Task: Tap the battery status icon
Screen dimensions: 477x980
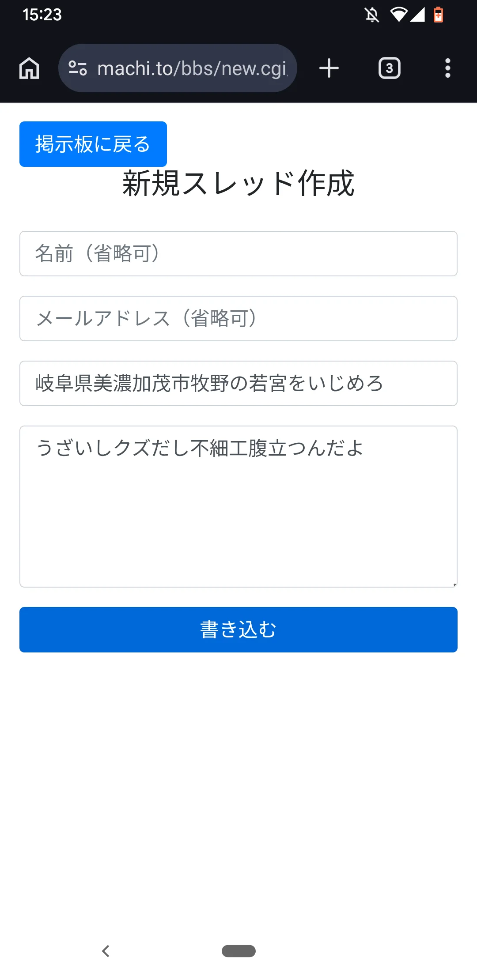Action: [x=438, y=15]
